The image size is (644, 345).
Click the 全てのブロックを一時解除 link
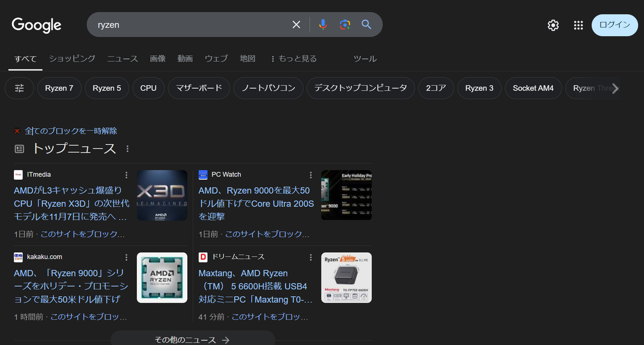(x=71, y=131)
